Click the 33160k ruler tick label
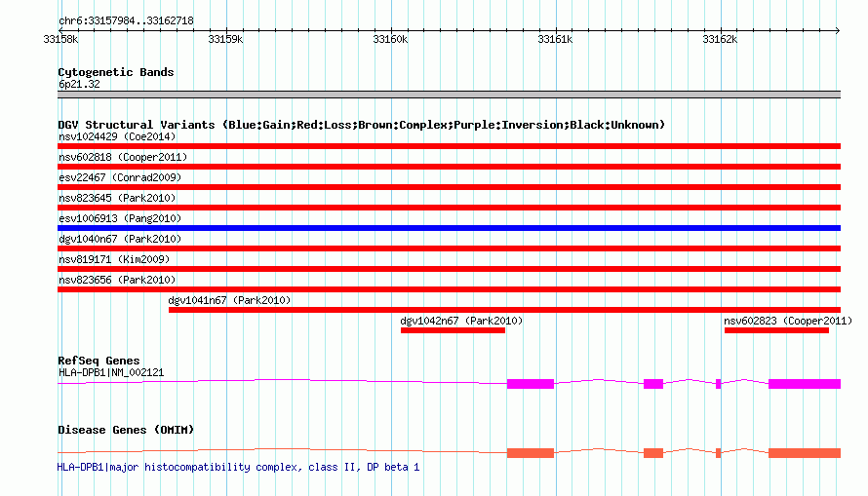 coord(390,40)
